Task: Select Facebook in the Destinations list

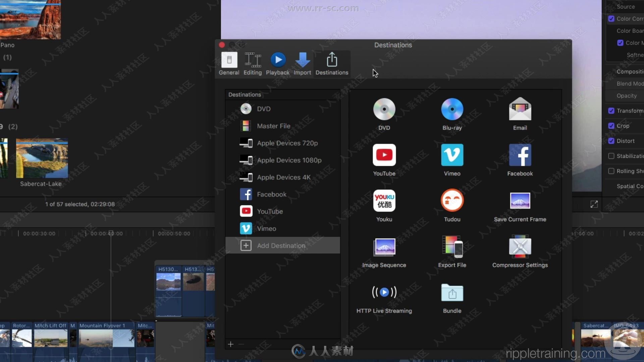Action: pyautogui.click(x=283, y=194)
